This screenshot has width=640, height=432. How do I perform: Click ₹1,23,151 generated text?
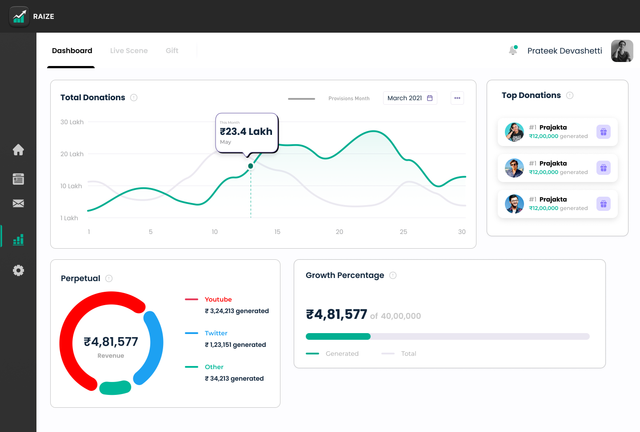pos(235,345)
